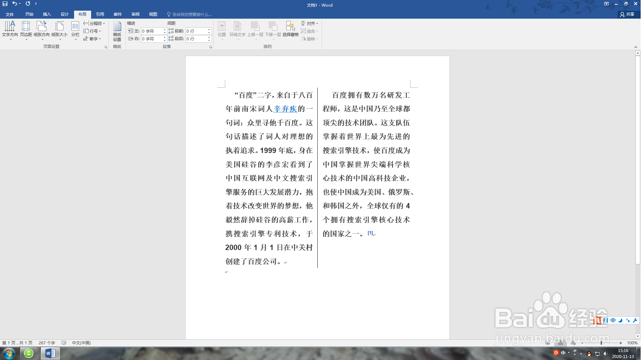644x360 pixels.
Task: Click the zoom out minus button
Action: [x=583, y=343]
